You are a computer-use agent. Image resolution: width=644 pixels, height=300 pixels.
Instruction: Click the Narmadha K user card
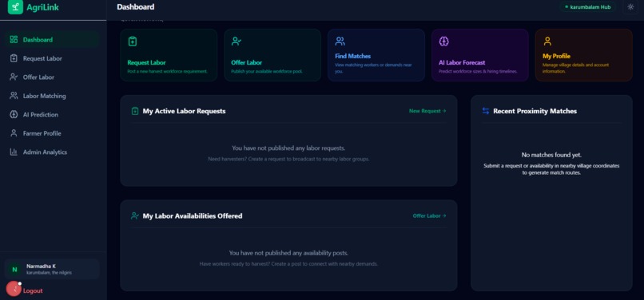(x=52, y=269)
